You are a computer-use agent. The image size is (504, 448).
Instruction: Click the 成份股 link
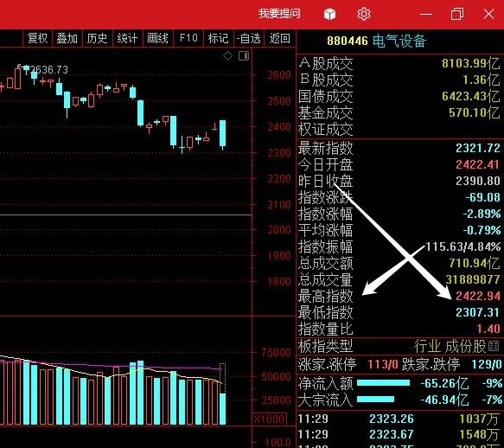(465, 346)
